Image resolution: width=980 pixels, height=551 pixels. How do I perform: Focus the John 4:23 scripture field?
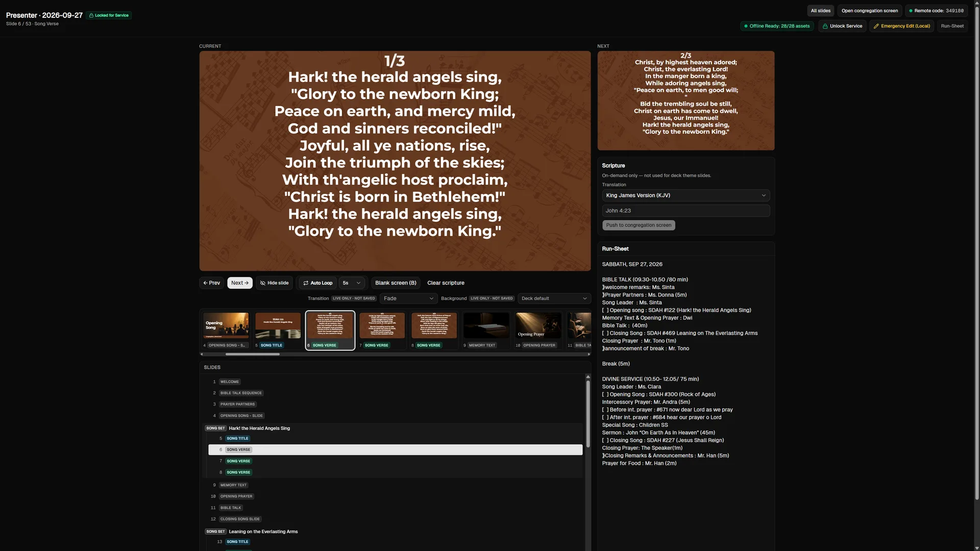pos(685,211)
